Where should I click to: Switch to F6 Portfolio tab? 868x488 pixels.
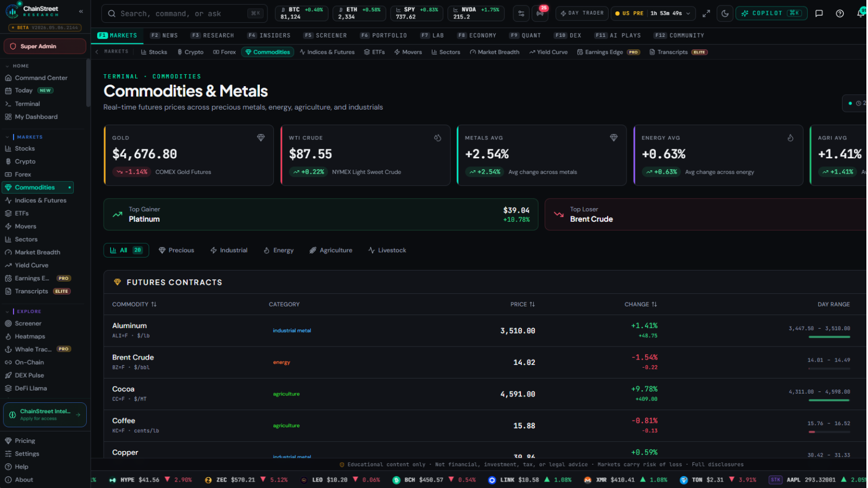tap(384, 35)
